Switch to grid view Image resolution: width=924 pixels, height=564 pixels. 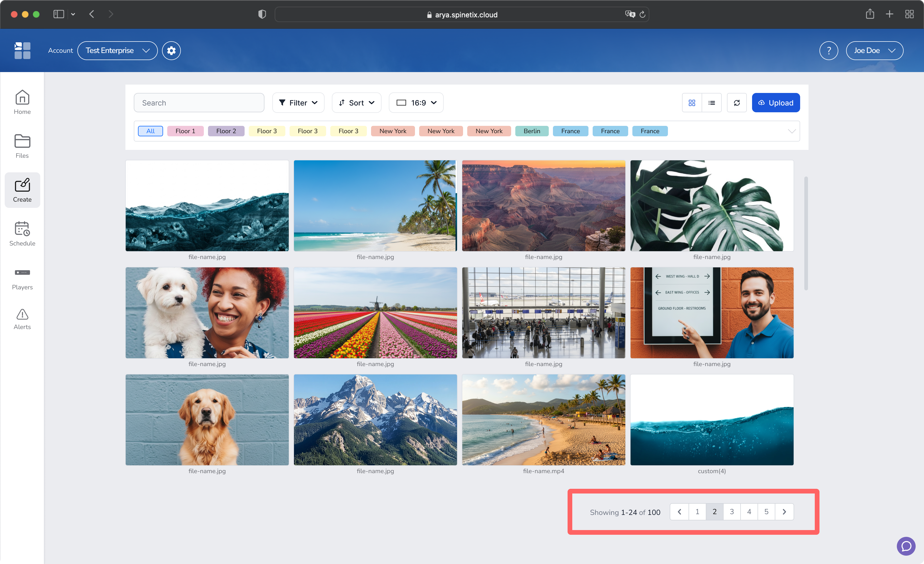tap(692, 103)
